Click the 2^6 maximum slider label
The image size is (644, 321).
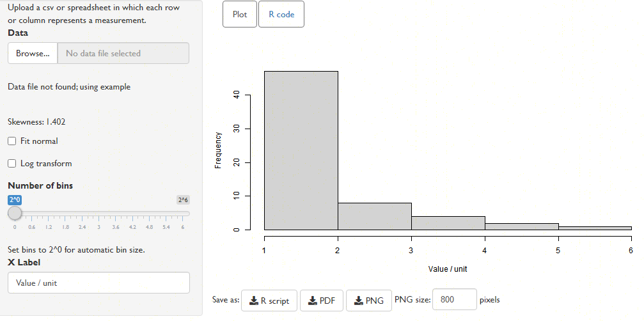pyautogui.click(x=183, y=200)
